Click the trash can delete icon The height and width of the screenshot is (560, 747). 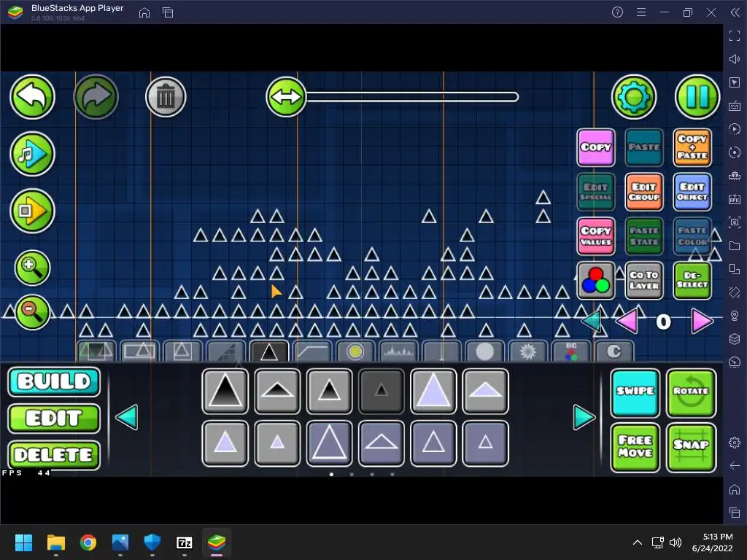pyautogui.click(x=166, y=97)
